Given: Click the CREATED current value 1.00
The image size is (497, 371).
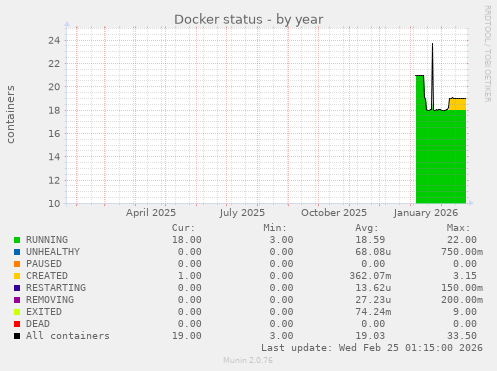Looking at the screenshot, I should (190, 276).
